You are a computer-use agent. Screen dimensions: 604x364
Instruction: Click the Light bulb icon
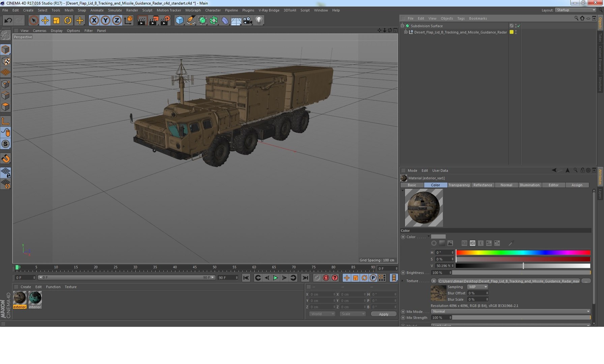pyautogui.click(x=259, y=21)
